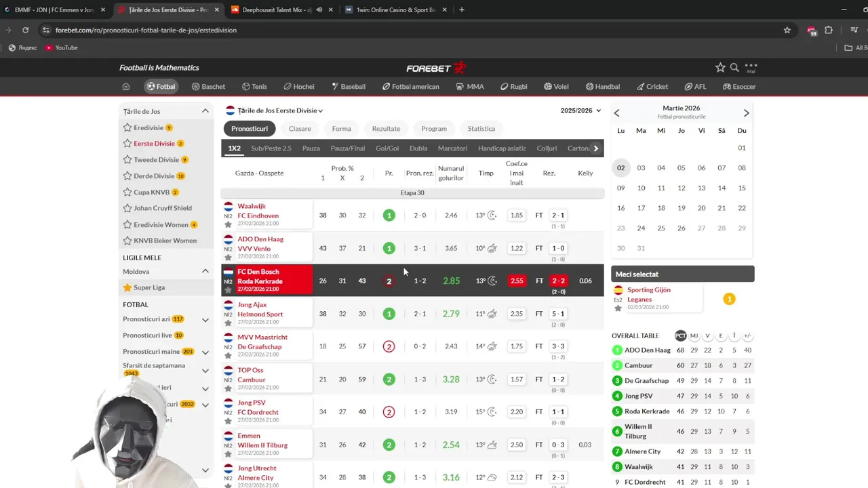Open a new browser tab
This screenshot has width=868, height=488.
pos(461,9)
